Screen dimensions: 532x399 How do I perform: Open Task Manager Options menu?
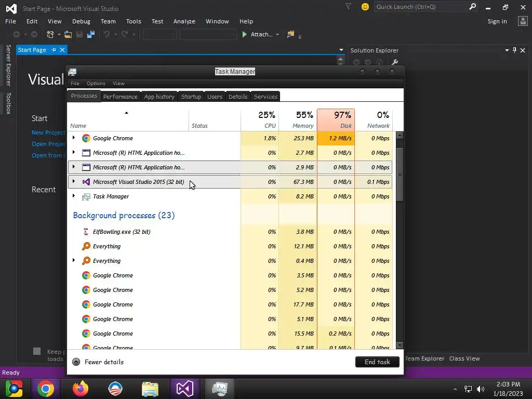tap(96, 84)
